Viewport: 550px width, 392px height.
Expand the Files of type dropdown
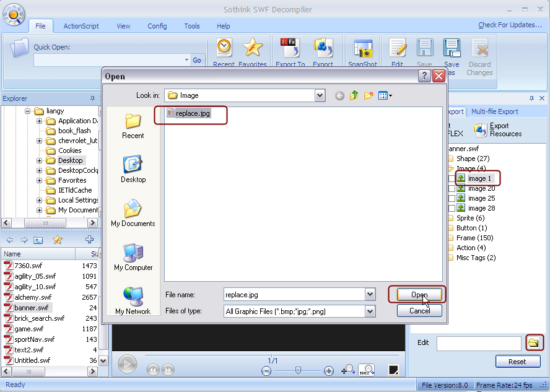pos(370,311)
